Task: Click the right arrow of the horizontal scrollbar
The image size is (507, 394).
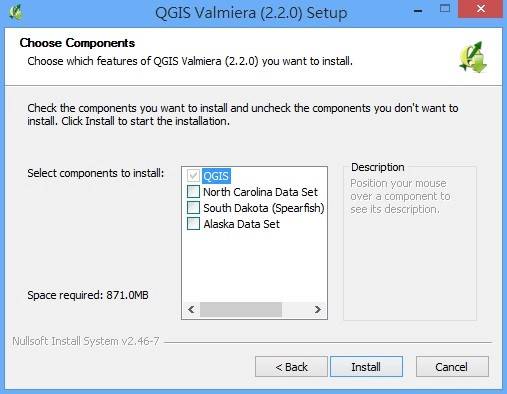Action: [x=318, y=310]
